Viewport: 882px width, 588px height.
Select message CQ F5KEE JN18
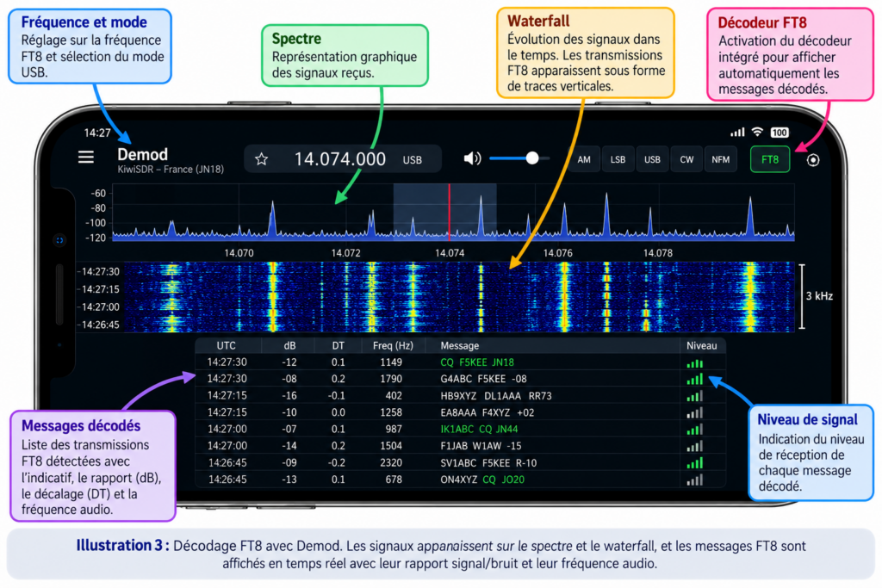tap(477, 362)
